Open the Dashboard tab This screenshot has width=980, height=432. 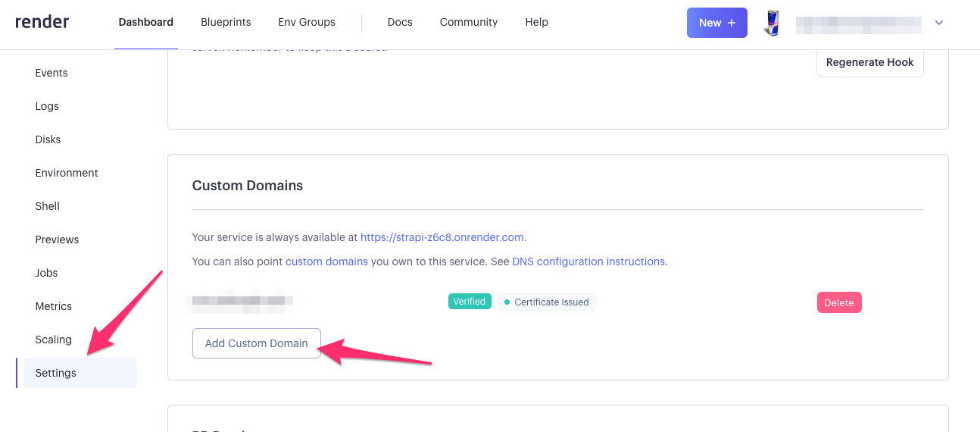[x=146, y=22]
